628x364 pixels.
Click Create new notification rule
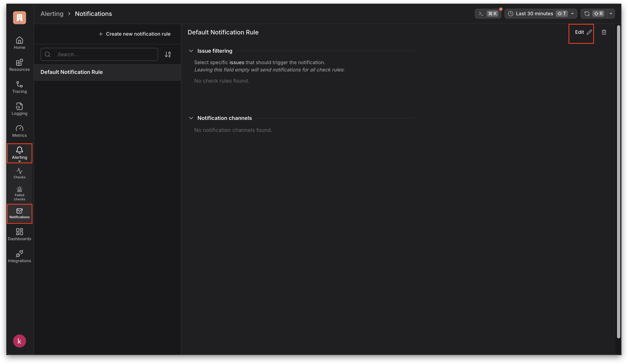(135, 34)
